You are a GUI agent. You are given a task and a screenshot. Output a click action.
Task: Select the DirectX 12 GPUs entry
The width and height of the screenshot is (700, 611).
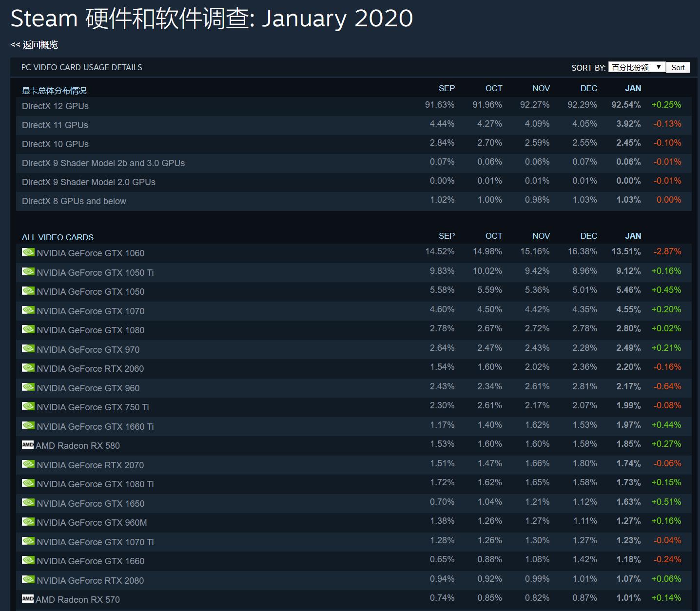click(x=55, y=106)
